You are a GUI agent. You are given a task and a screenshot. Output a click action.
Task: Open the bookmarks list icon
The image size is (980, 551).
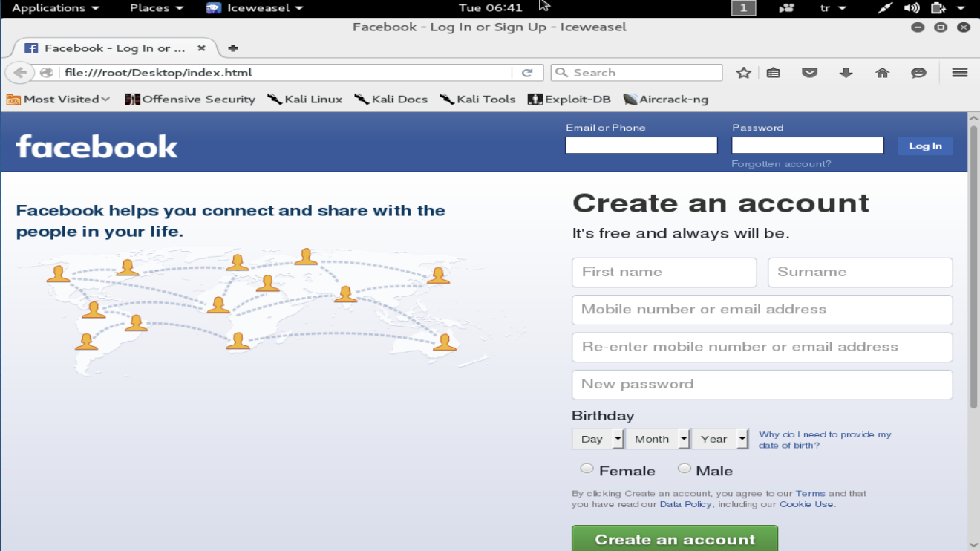click(x=774, y=73)
